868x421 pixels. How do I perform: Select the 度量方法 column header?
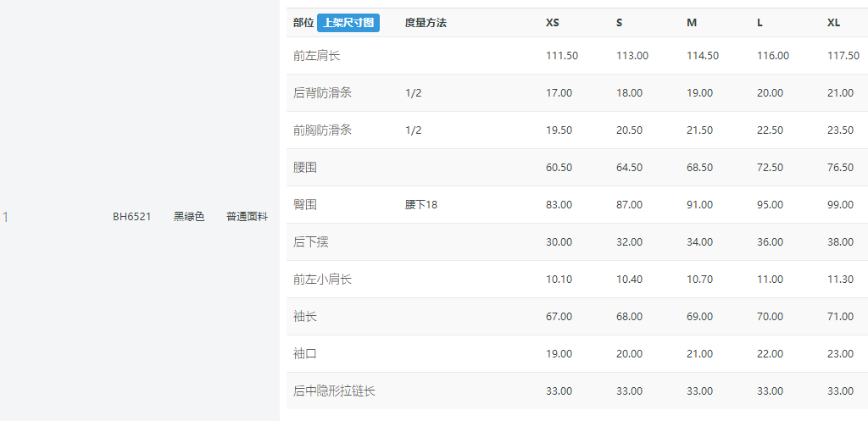point(426,23)
